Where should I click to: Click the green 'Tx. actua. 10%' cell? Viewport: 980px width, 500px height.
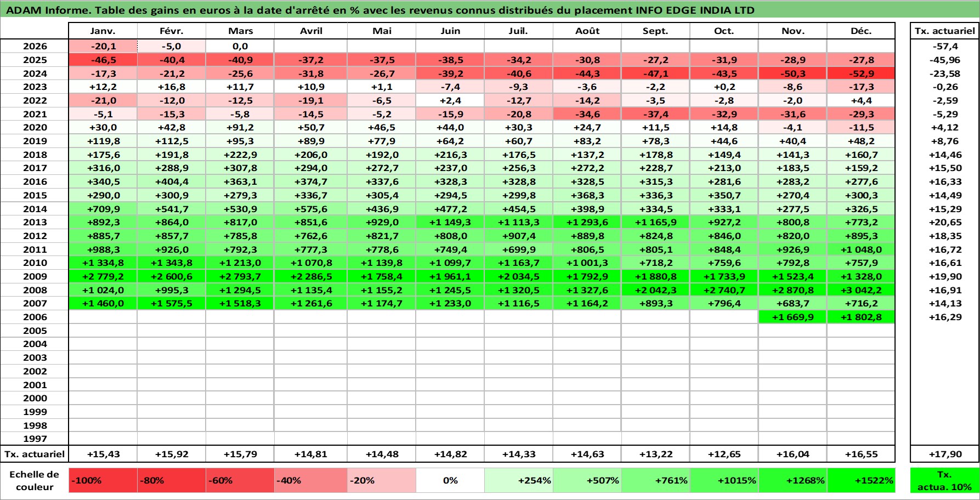tap(944, 480)
